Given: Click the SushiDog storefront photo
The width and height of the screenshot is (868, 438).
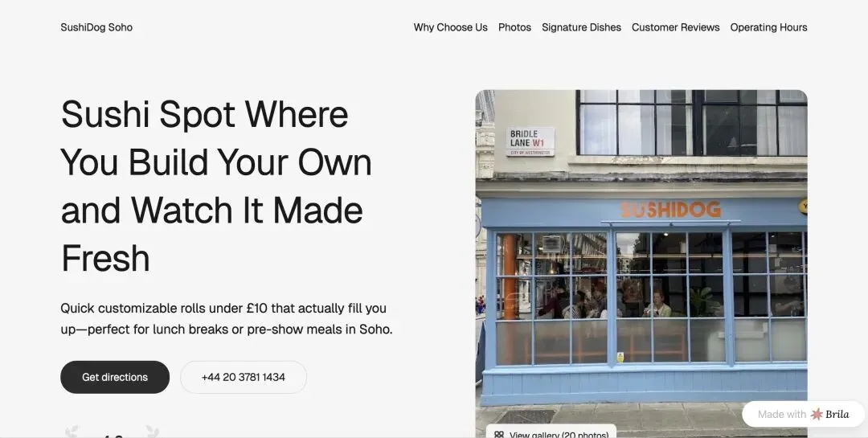Looking at the screenshot, I should click(x=641, y=264).
